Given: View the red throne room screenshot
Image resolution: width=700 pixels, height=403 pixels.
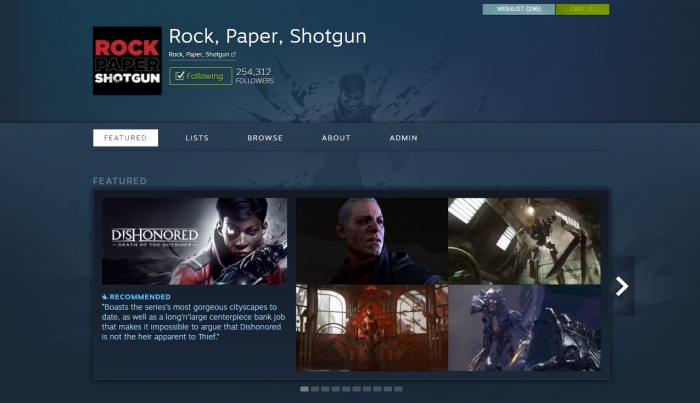Looking at the screenshot, I should [x=371, y=328].
